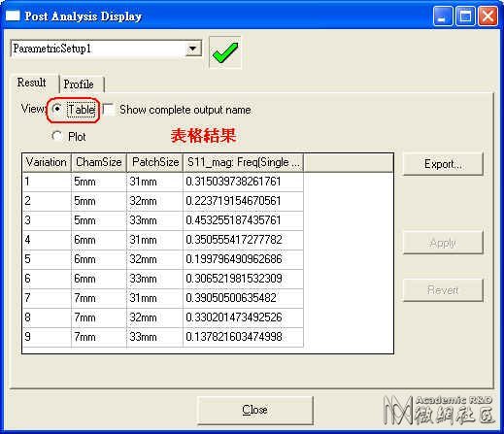504x434 pixels.
Task: Close window using red X icon
Action: click(488, 17)
